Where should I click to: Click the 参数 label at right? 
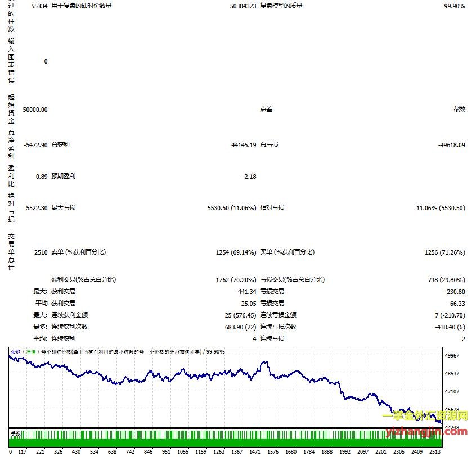tap(459, 110)
